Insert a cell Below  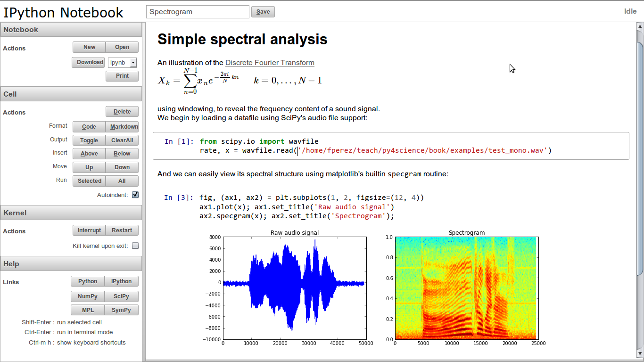coord(122,154)
